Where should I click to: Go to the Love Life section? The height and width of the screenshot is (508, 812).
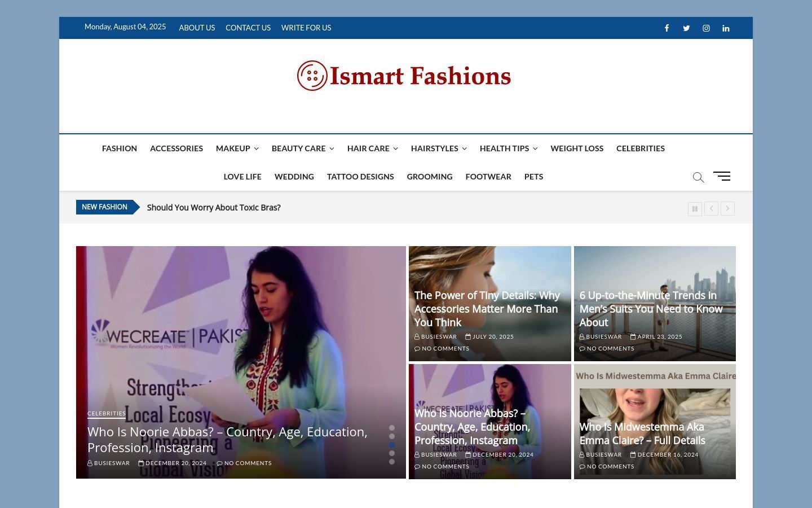(x=242, y=177)
